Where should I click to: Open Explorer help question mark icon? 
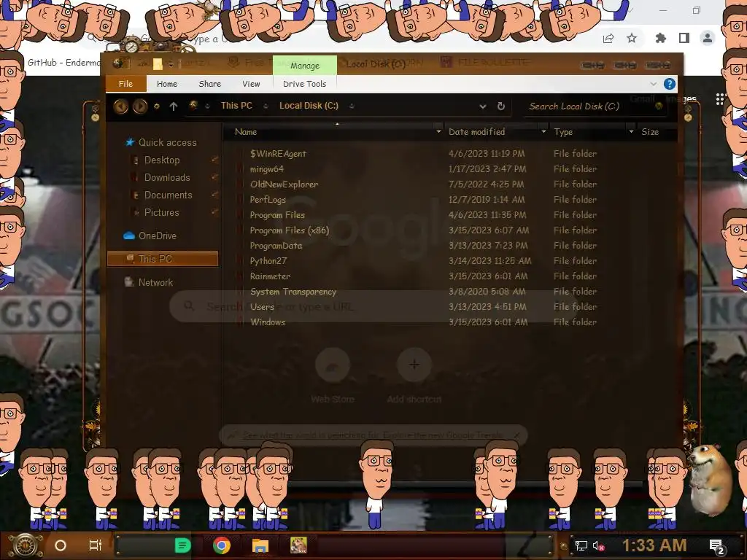670,84
